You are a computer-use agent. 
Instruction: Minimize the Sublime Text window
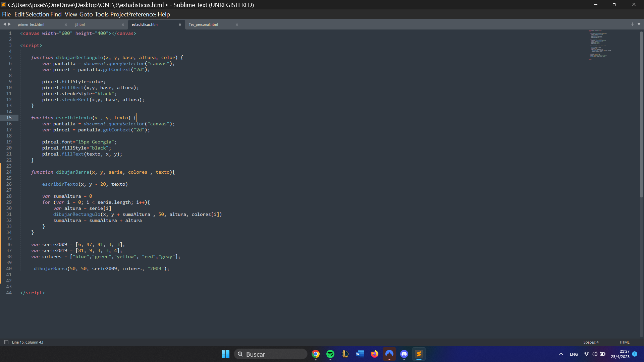pyautogui.click(x=596, y=5)
